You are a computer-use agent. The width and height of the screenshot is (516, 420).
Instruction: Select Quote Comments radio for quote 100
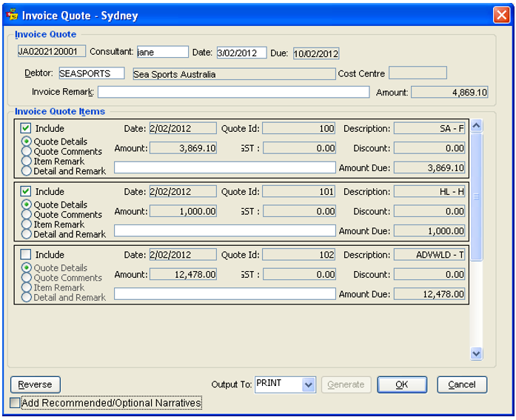[27, 151]
